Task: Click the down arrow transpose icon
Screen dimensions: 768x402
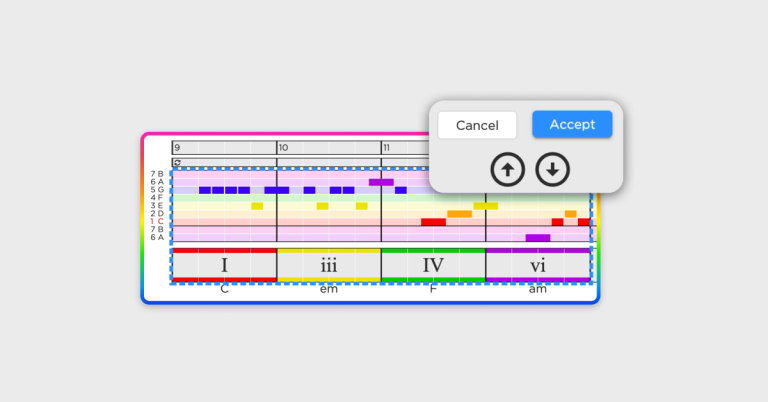Action: [x=552, y=170]
